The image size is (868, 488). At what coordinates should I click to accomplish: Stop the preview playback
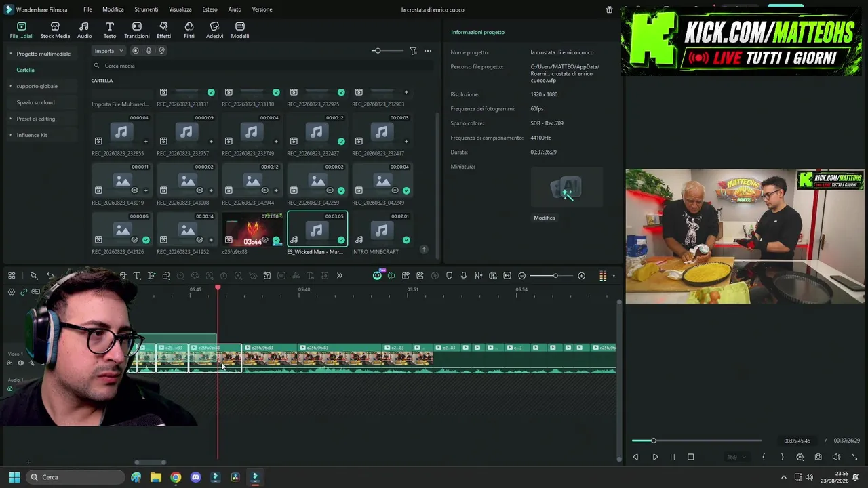tap(691, 457)
